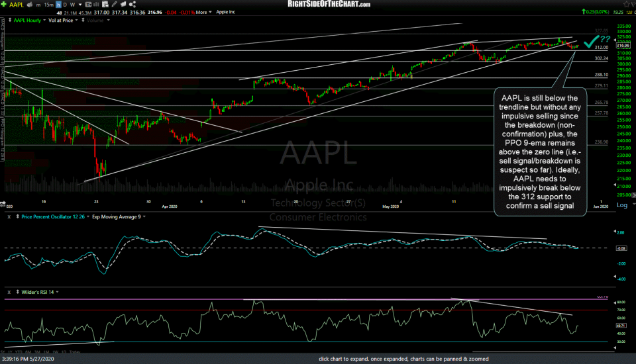Switch to the Daily 'D' timeframe
Viewport: 636px width, 364px height.
point(65,5)
